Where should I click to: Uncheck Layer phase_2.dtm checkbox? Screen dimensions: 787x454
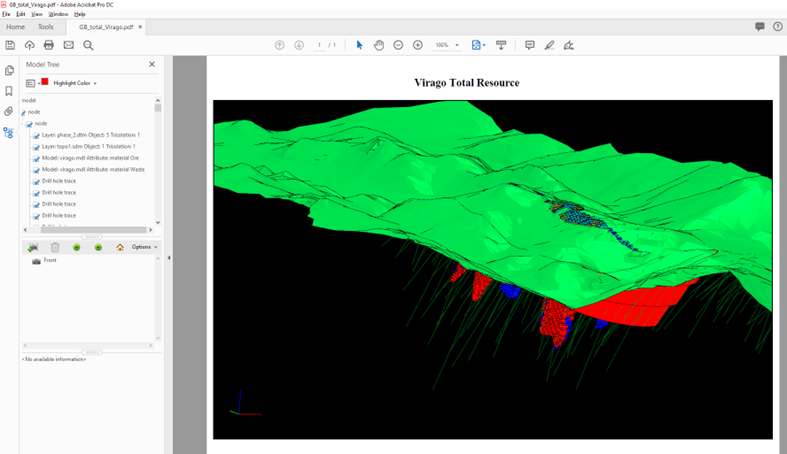click(x=36, y=136)
